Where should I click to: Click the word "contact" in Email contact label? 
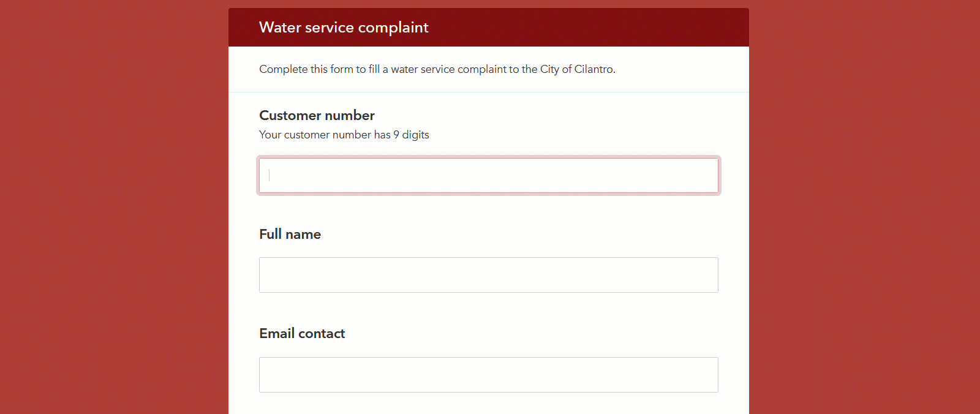pos(322,334)
